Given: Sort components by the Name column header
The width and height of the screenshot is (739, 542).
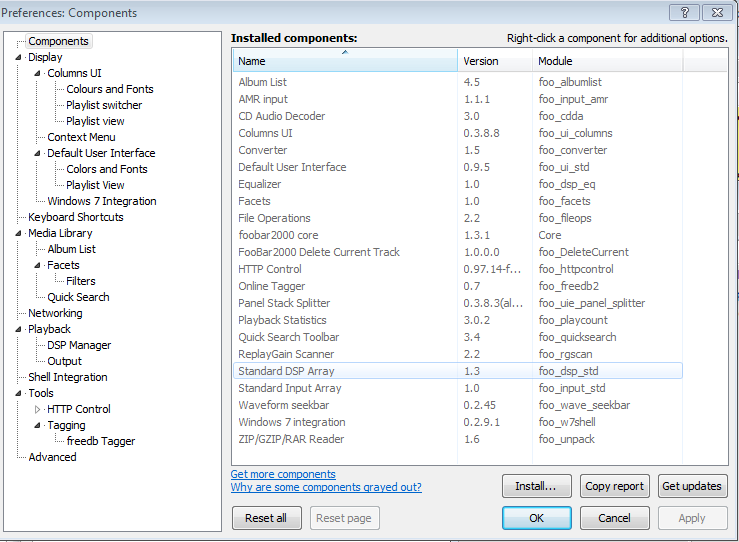Looking at the screenshot, I should (x=345, y=61).
